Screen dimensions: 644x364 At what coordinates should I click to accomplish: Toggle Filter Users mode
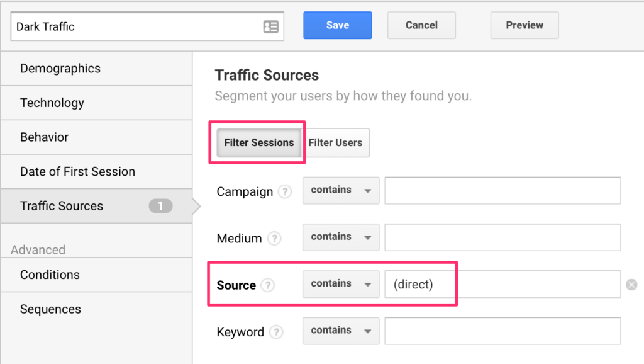click(336, 143)
